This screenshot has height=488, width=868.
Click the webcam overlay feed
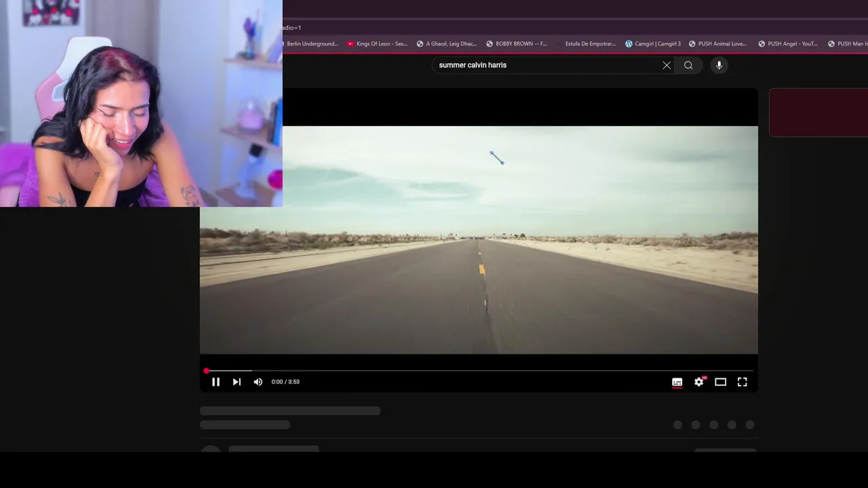pos(141,103)
